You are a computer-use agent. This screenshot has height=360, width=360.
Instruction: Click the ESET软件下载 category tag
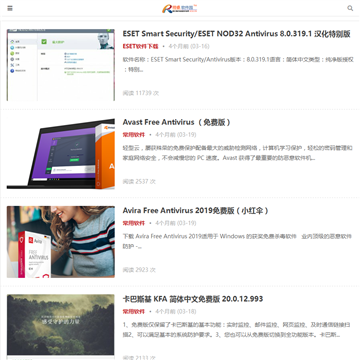coord(140,46)
